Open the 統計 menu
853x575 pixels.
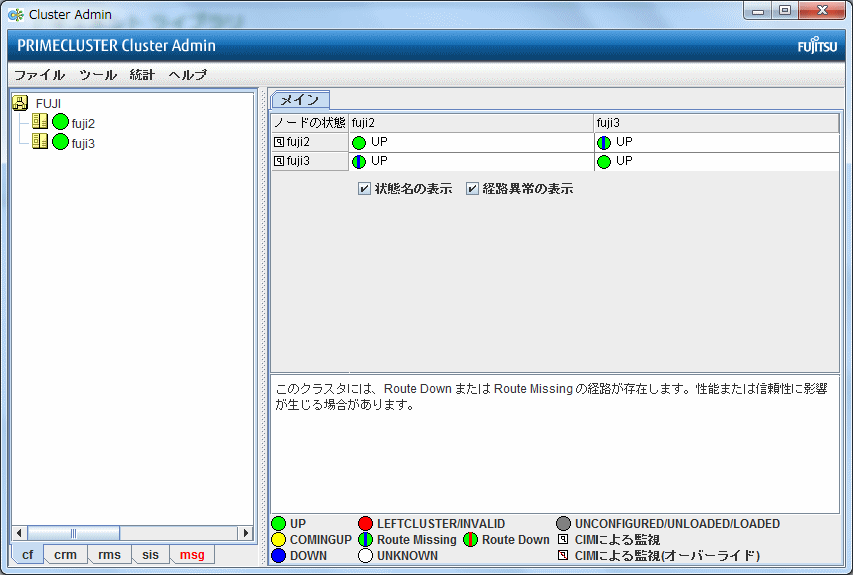142,75
